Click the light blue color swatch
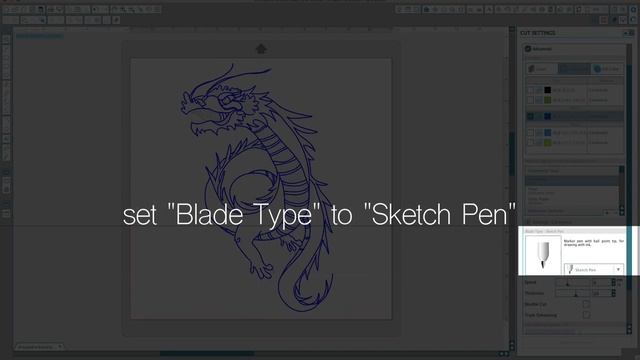This screenshot has width=640, height=360. (x=547, y=133)
